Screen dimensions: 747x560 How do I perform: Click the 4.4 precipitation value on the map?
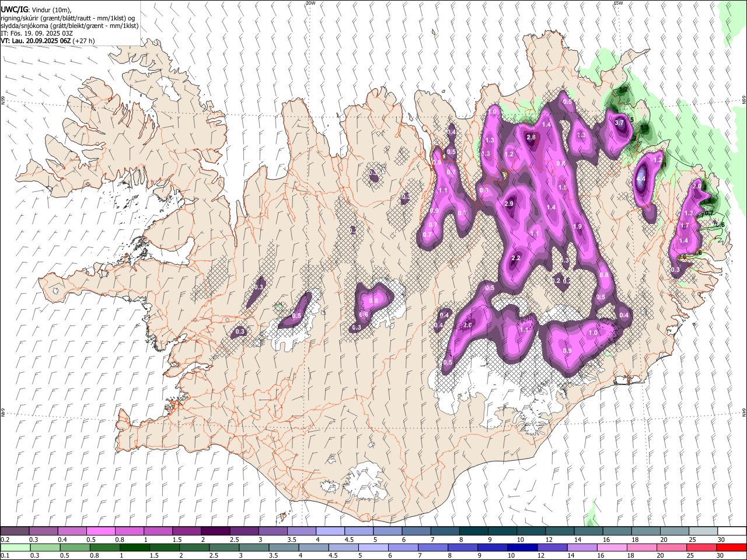[641, 179]
